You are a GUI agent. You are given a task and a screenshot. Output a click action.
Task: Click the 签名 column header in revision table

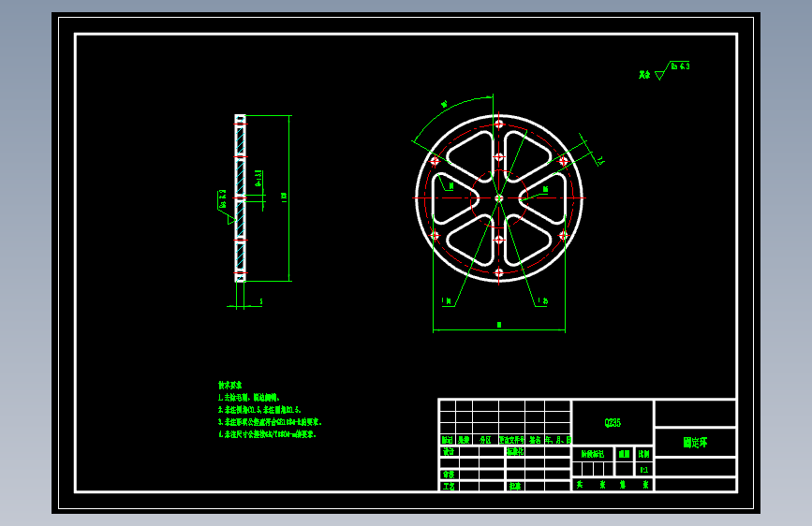(x=535, y=440)
